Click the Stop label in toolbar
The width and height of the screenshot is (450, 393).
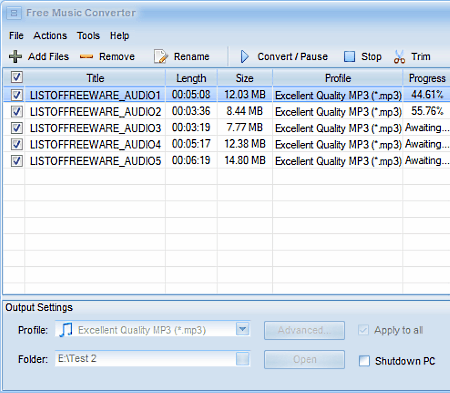(371, 57)
